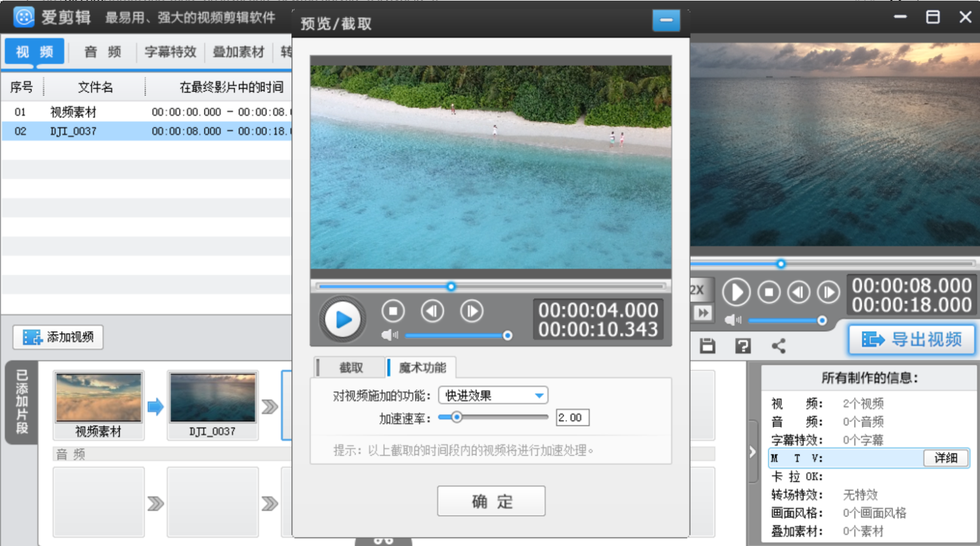Open the 视频 tab in main window
This screenshot has width=980, height=546.
click(35, 52)
